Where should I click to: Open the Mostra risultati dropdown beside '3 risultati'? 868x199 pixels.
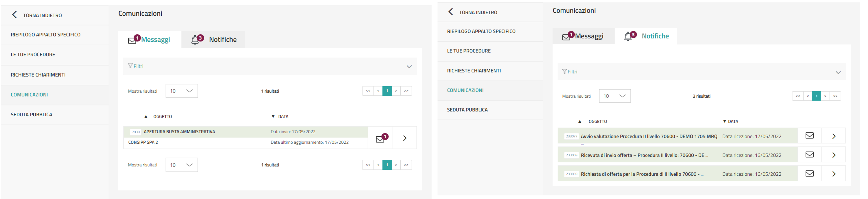615,96
